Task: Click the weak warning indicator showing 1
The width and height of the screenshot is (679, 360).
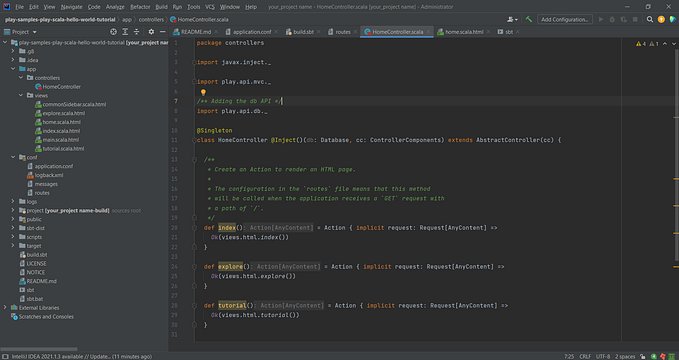Action: [x=654, y=44]
